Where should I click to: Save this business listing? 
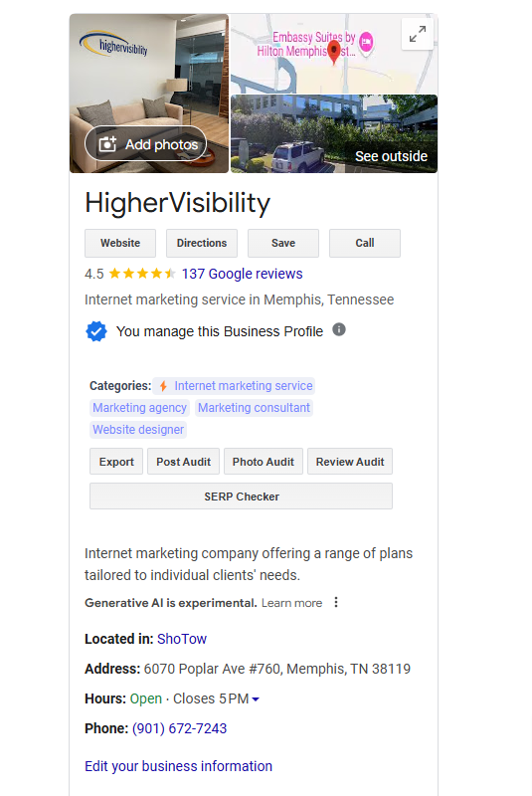(283, 243)
